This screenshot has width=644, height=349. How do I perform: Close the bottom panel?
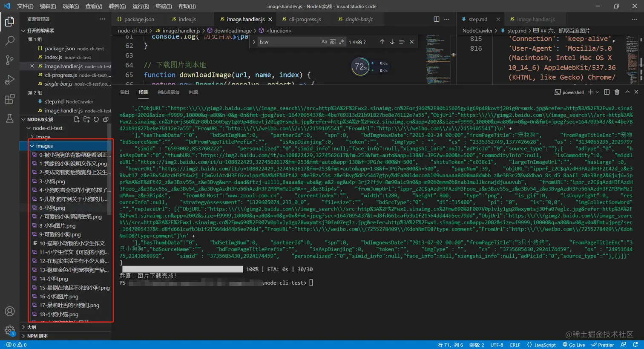pos(636,92)
